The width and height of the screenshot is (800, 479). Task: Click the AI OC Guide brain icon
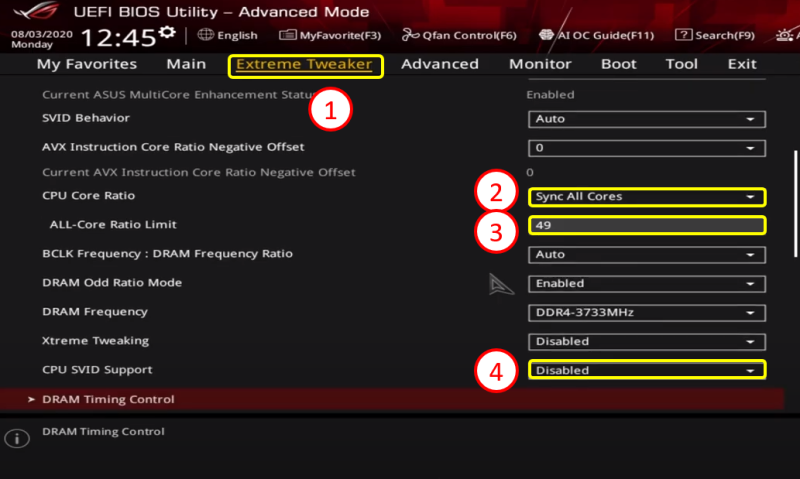pyautogui.click(x=546, y=35)
